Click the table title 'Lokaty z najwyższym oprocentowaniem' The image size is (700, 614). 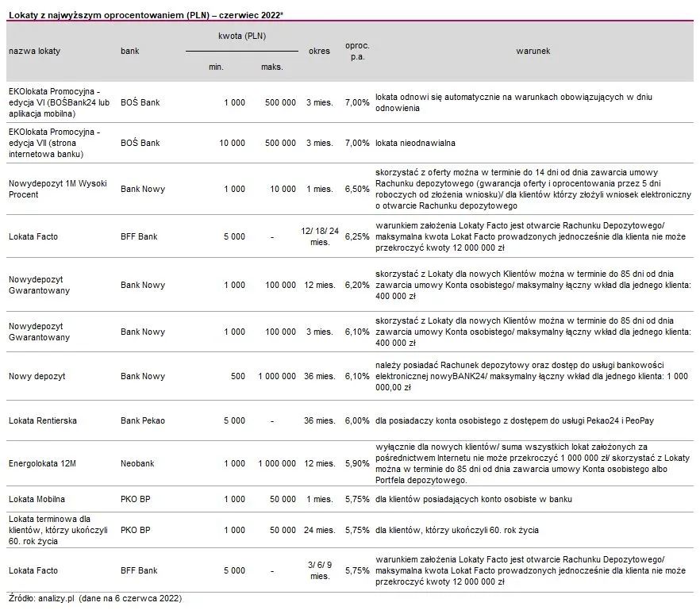tap(145, 15)
